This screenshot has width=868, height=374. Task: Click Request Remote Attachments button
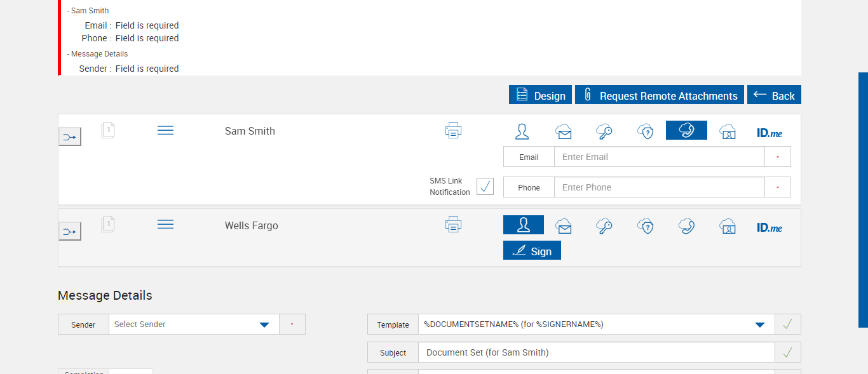tap(660, 95)
